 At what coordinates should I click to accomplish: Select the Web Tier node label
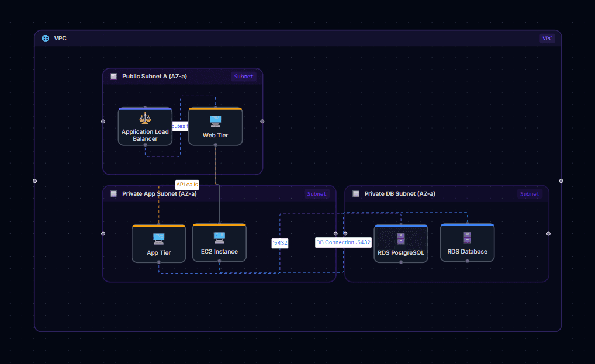click(x=215, y=136)
